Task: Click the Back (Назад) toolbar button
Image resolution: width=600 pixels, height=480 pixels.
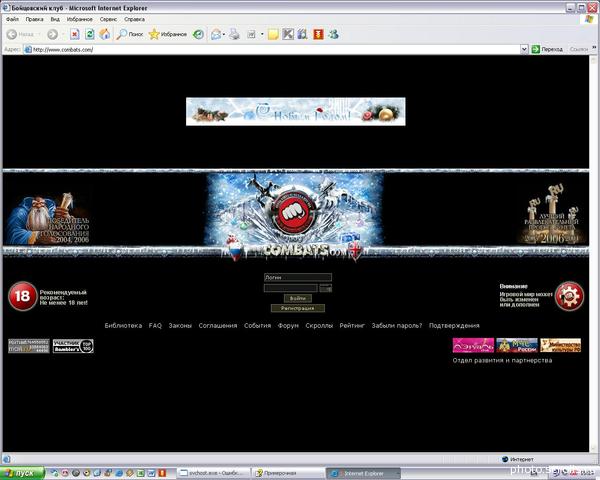Action: [20, 34]
